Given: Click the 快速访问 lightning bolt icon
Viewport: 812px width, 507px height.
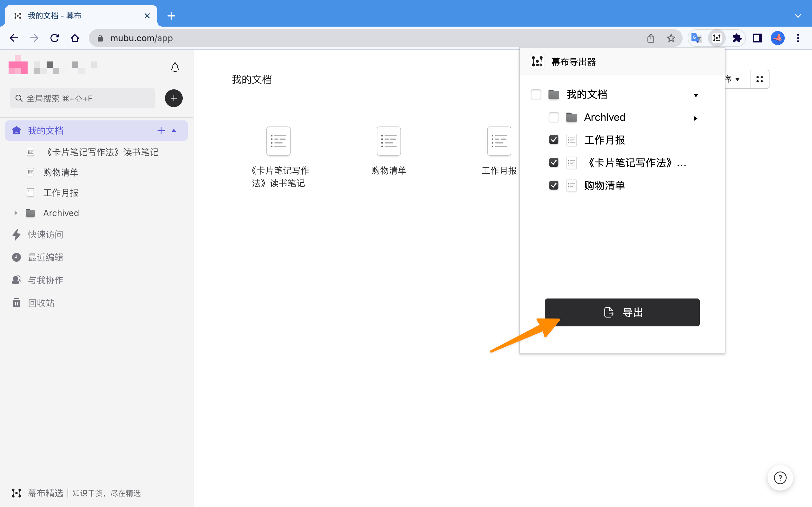Looking at the screenshot, I should click(16, 234).
